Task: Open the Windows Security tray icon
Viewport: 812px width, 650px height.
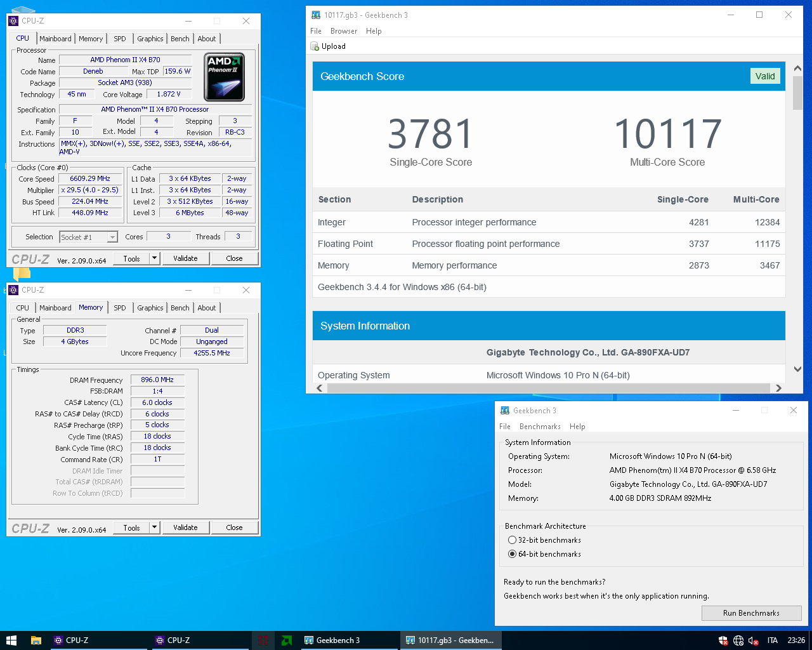Action: (x=723, y=640)
